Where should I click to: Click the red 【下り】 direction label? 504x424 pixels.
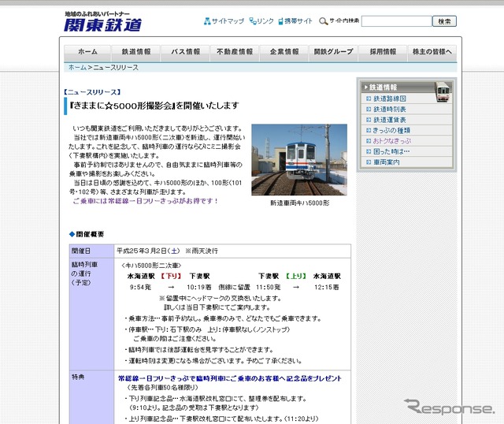coord(172,277)
